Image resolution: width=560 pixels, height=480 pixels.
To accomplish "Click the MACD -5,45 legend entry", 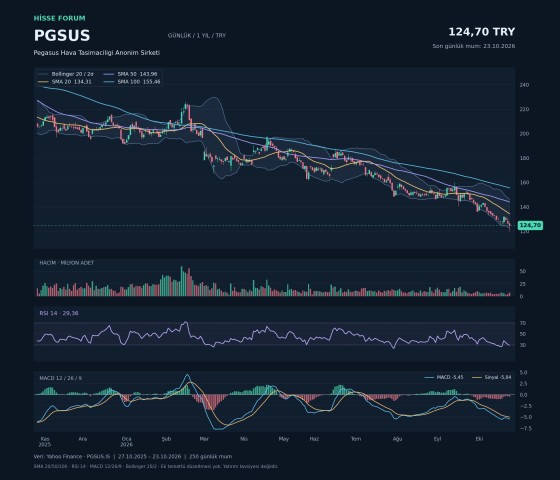I will click(444, 377).
